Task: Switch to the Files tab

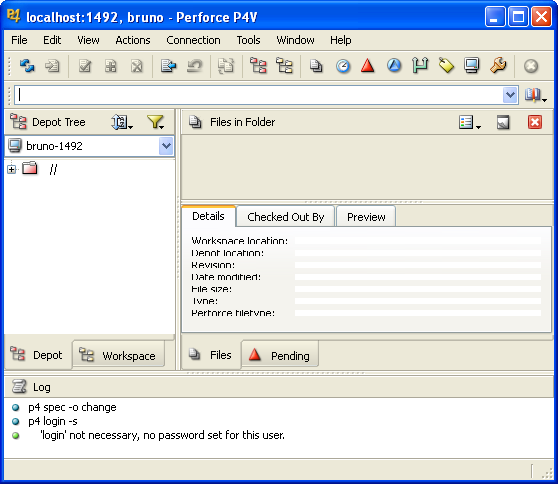Action: [x=211, y=355]
